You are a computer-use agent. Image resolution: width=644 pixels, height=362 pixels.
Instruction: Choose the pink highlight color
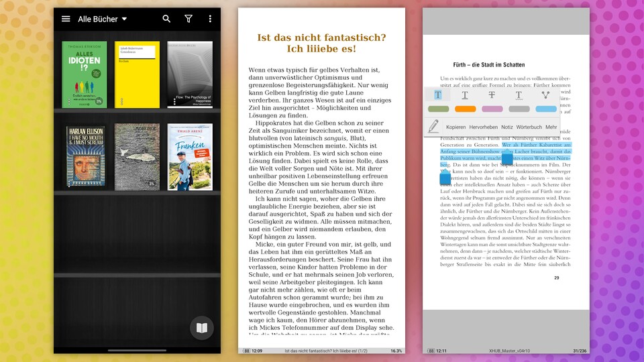coord(492,109)
